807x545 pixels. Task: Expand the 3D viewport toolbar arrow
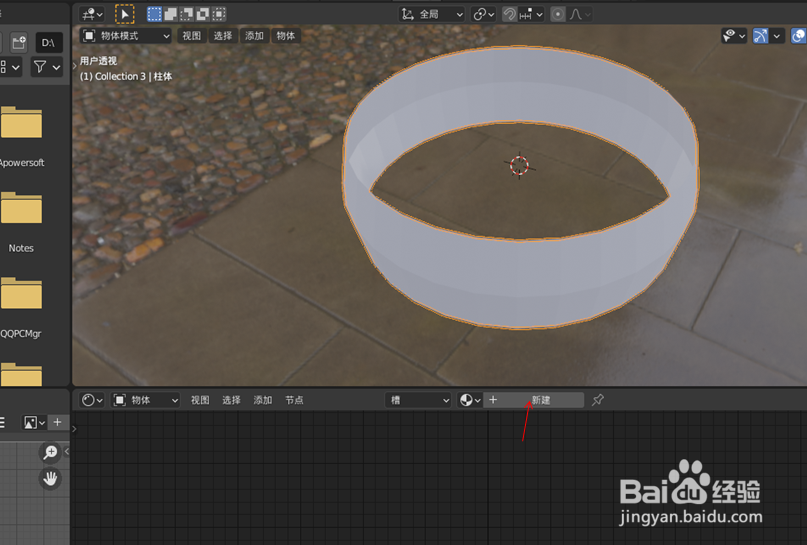pyautogui.click(x=75, y=65)
